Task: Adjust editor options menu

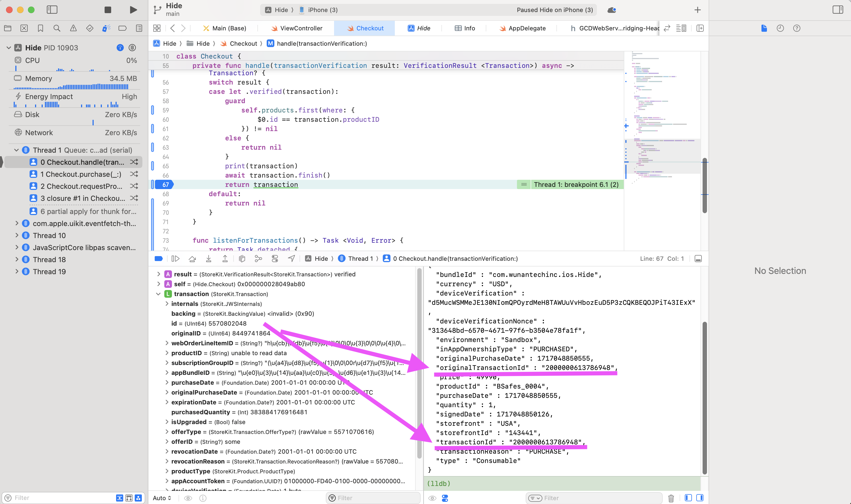Action: (x=681, y=28)
